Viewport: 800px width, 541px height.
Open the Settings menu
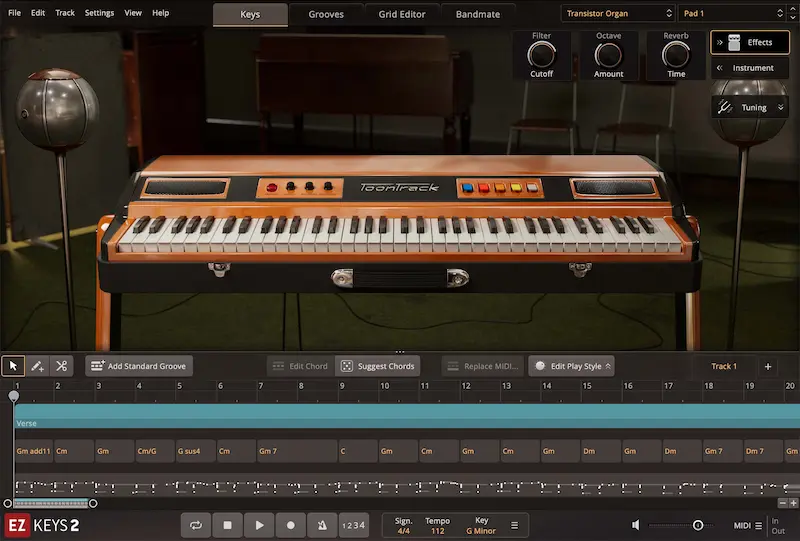[x=99, y=13]
